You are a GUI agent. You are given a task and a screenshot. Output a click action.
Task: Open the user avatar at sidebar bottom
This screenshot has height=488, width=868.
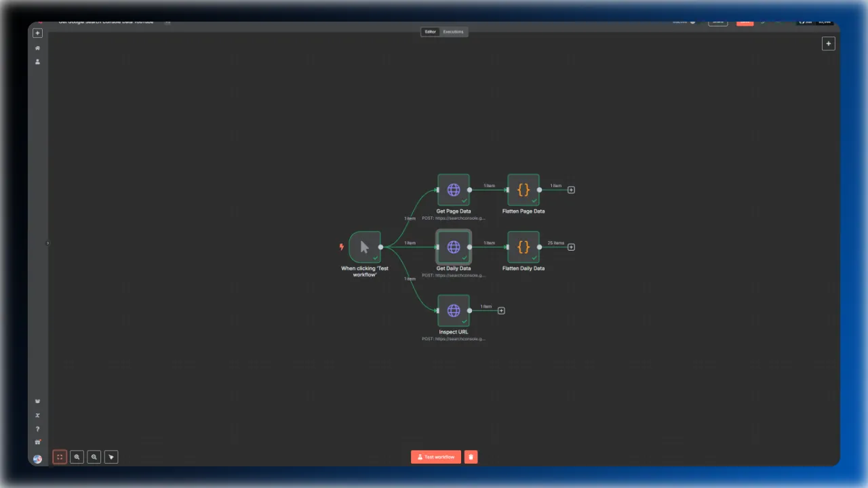pos(37,459)
